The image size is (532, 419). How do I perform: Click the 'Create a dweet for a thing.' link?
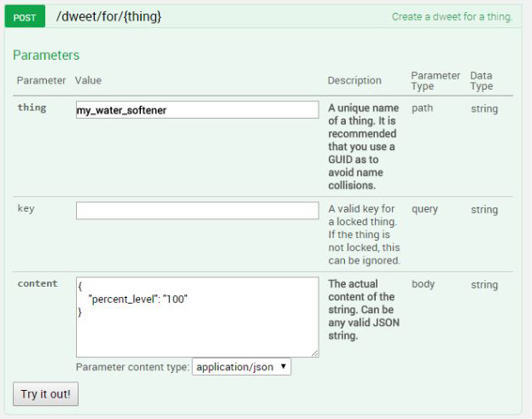pos(452,17)
